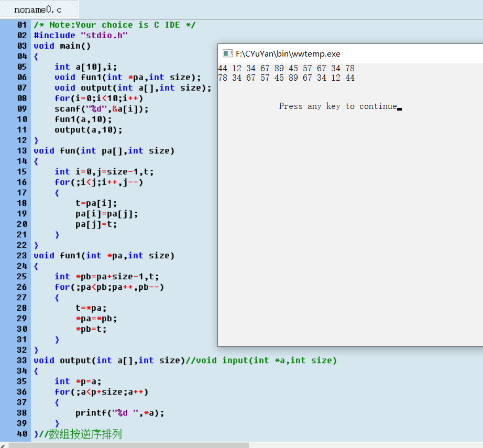Click the first console output row starting 44 12

(286, 68)
